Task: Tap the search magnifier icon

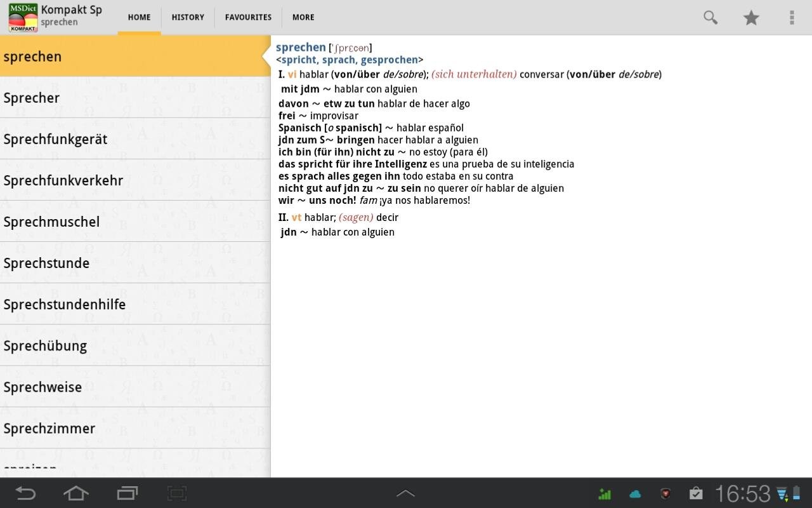Action: [x=710, y=17]
